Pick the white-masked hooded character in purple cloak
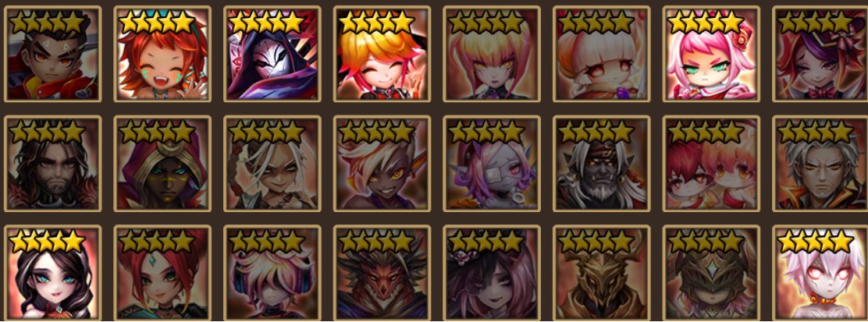Image resolution: width=868 pixels, height=322 pixels. (x=272, y=55)
